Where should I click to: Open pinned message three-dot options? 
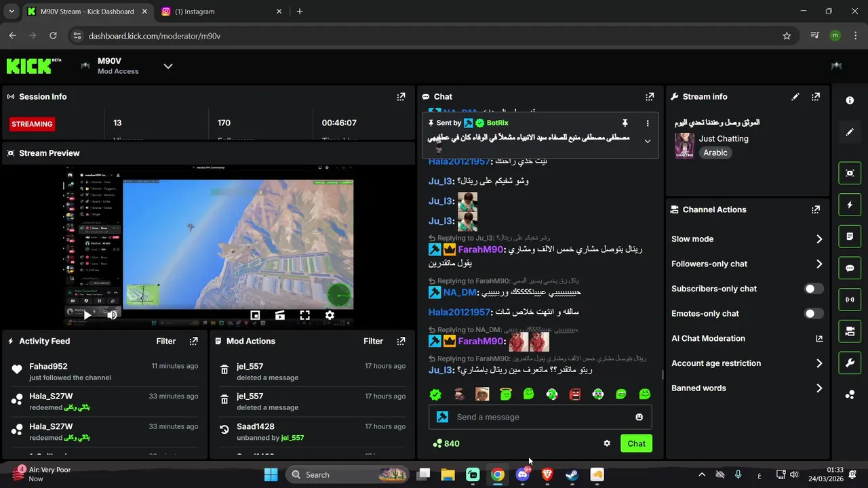[x=648, y=123]
